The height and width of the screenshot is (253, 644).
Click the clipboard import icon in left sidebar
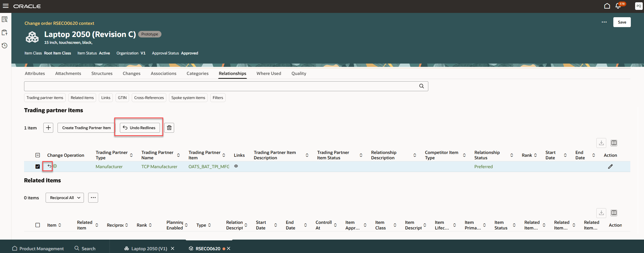click(x=5, y=32)
